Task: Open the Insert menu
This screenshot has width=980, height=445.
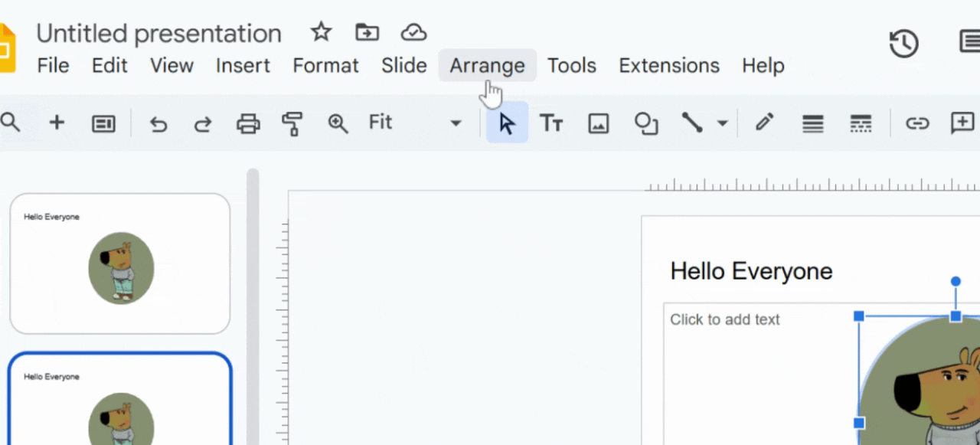Action: pos(243,66)
